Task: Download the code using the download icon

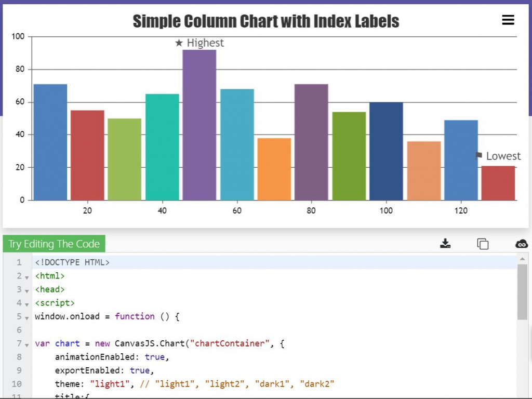Action: tap(445, 244)
